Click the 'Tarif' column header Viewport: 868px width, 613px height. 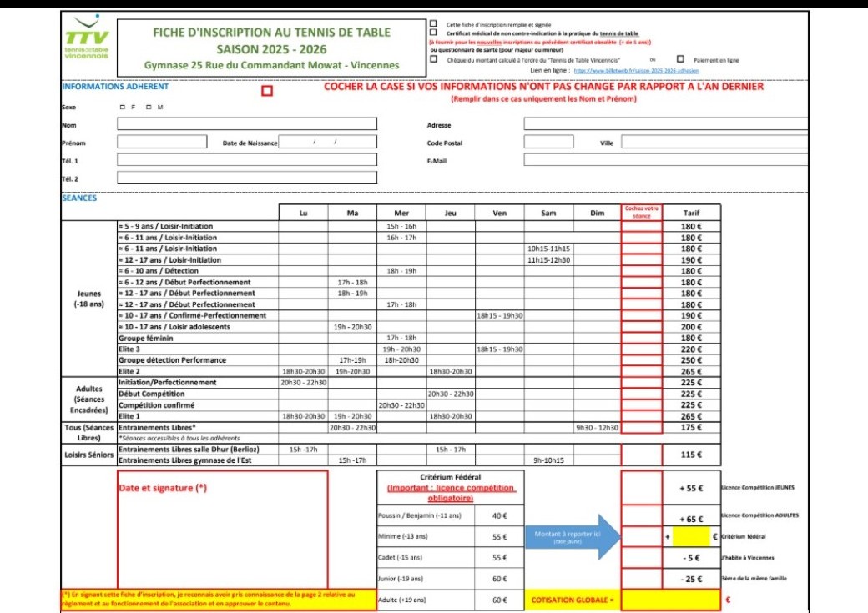coord(691,213)
